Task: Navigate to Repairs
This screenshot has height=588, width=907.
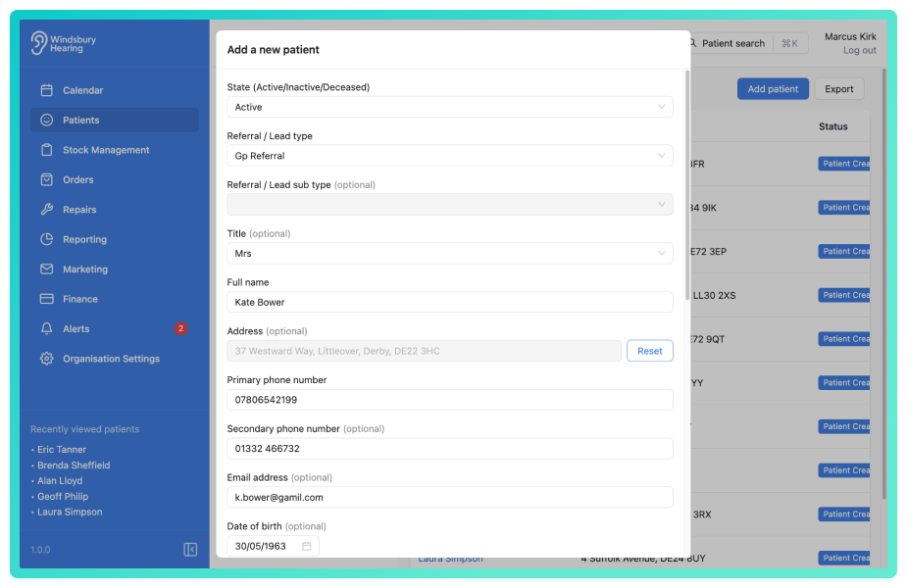Action: coord(115,210)
